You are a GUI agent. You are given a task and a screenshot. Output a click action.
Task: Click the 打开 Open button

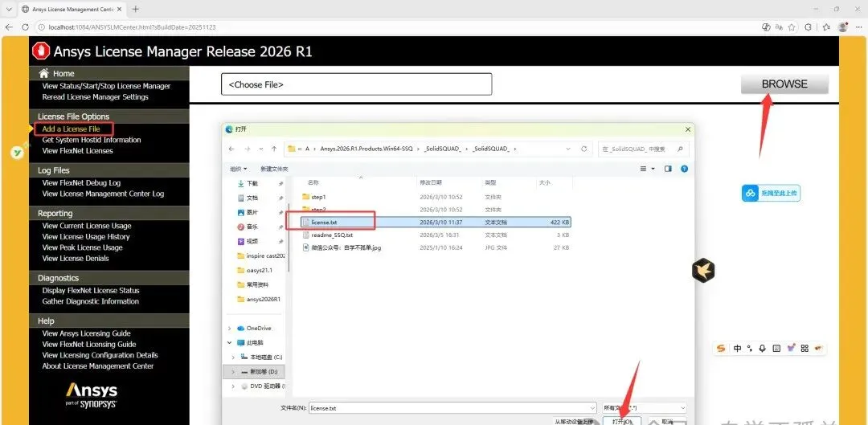coord(622,420)
